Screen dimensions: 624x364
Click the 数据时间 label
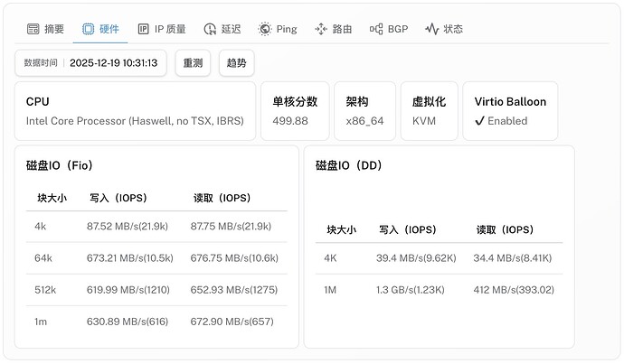coord(41,63)
